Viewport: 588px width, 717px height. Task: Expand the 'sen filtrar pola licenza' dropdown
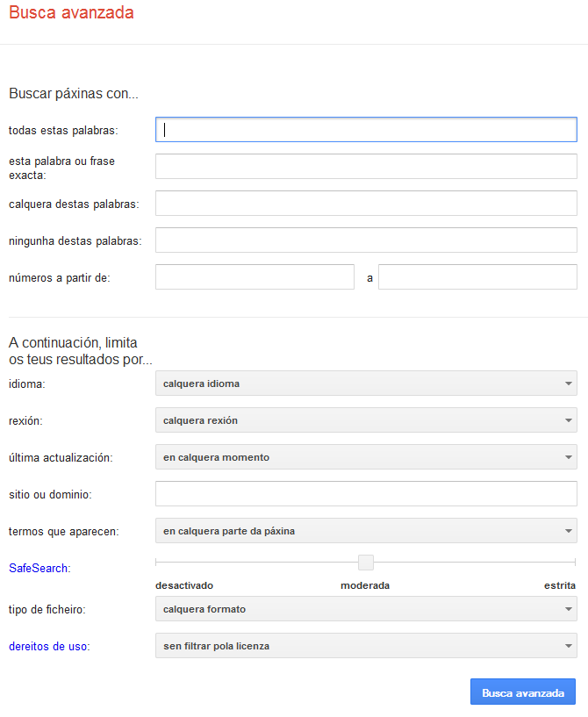[x=366, y=646]
